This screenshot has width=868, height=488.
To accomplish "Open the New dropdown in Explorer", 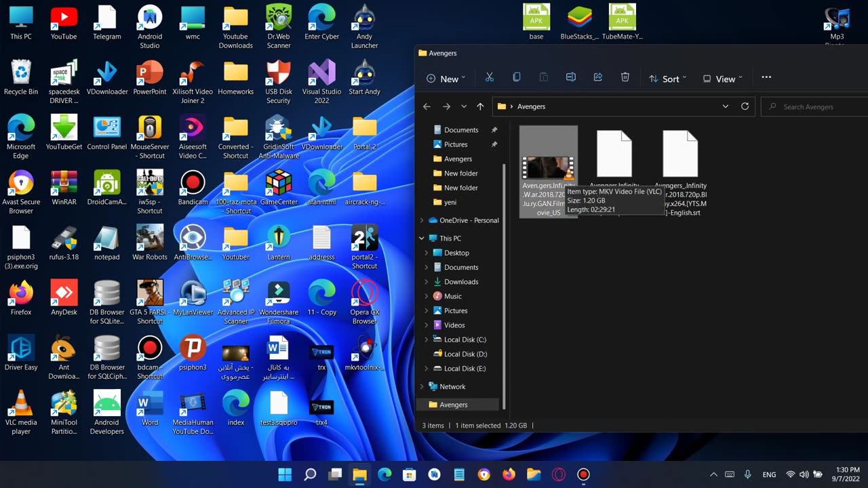I will pos(446,79).
